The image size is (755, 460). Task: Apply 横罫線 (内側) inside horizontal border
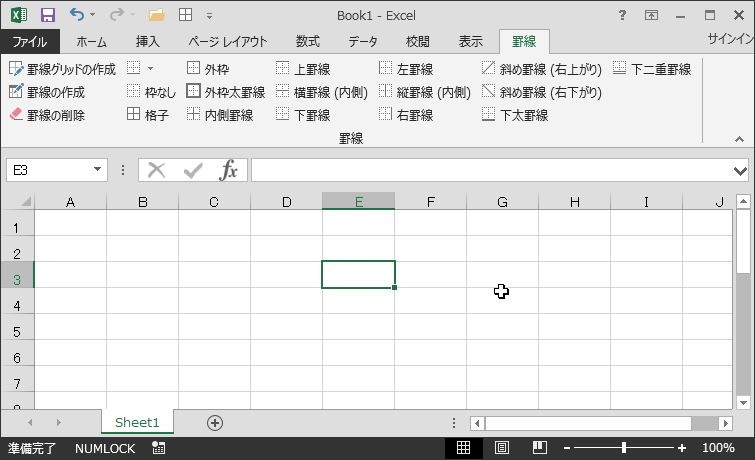[321, 92]
